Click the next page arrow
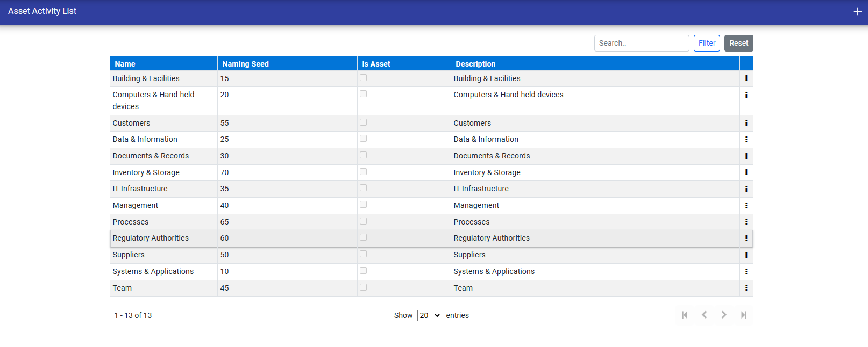Screen dimensions: 868x347 tap(724, 315)
